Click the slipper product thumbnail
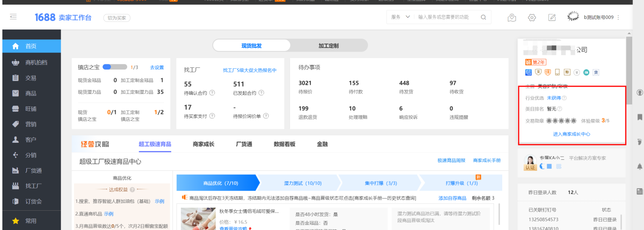This screenshot has width=644, height=230. point(198,219)
